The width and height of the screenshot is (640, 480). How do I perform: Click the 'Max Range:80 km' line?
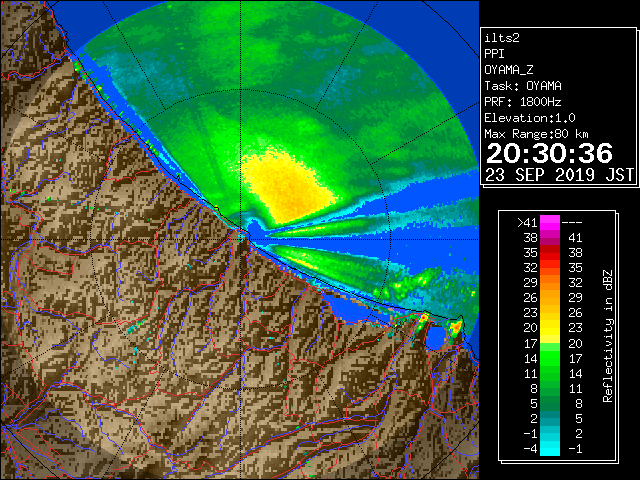coord(536,134)
